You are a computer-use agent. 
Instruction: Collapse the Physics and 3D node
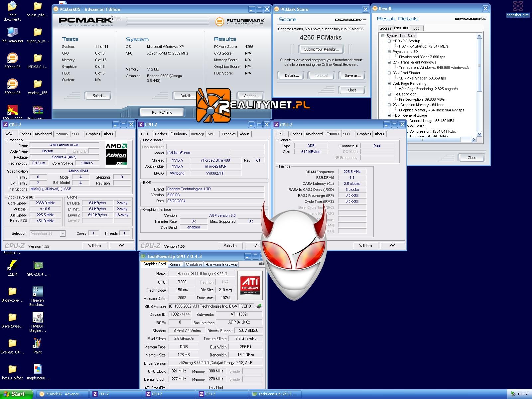pyautogui.click(x=389, y=52)
